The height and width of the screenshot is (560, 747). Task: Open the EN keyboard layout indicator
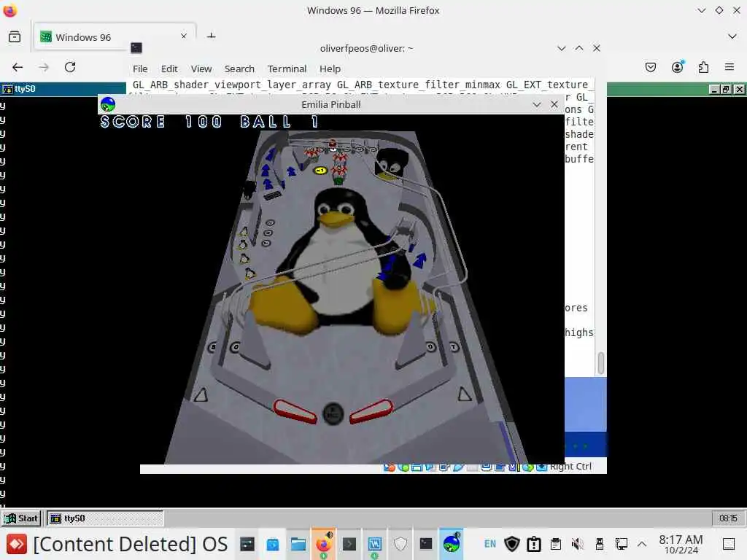tap(489, 544)
